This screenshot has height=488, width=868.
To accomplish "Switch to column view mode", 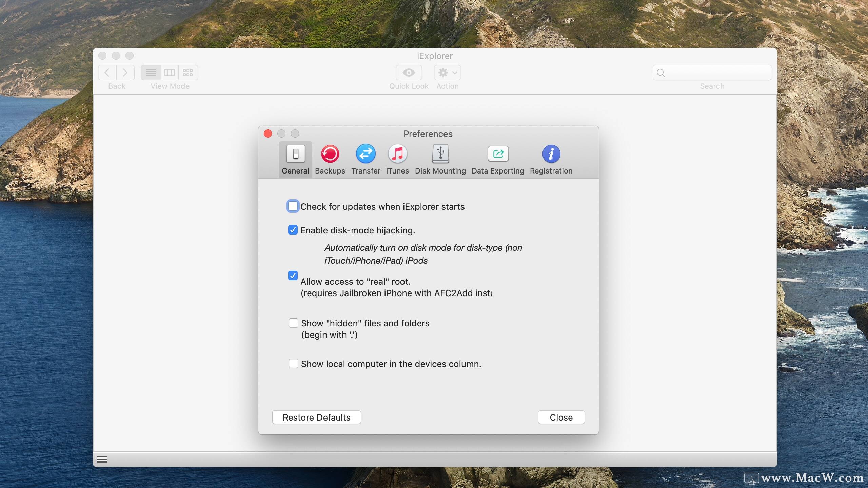I will 169,73.
